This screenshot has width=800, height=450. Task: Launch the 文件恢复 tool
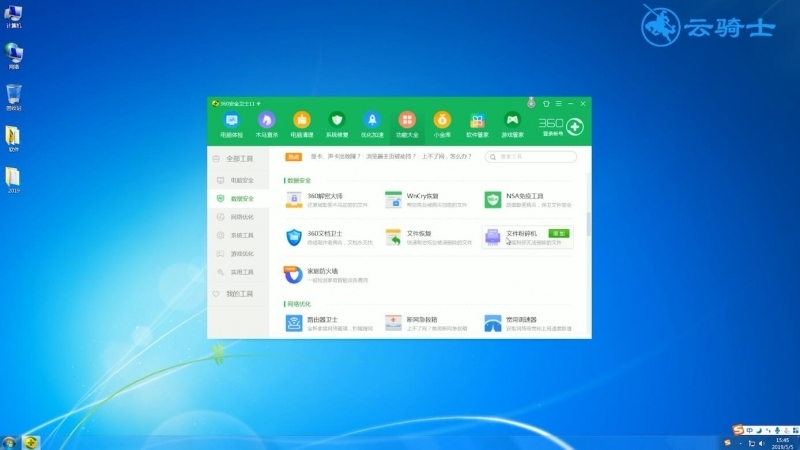pos(429,237)
